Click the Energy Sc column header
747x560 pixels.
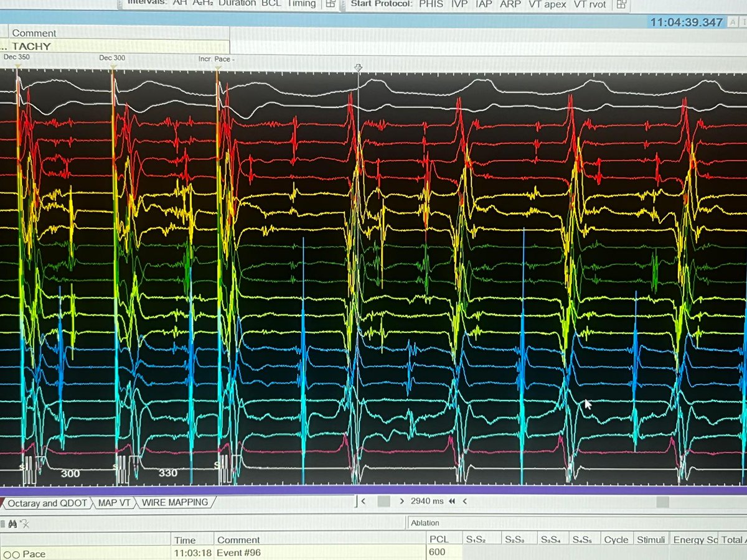click(x=695, y=539)
